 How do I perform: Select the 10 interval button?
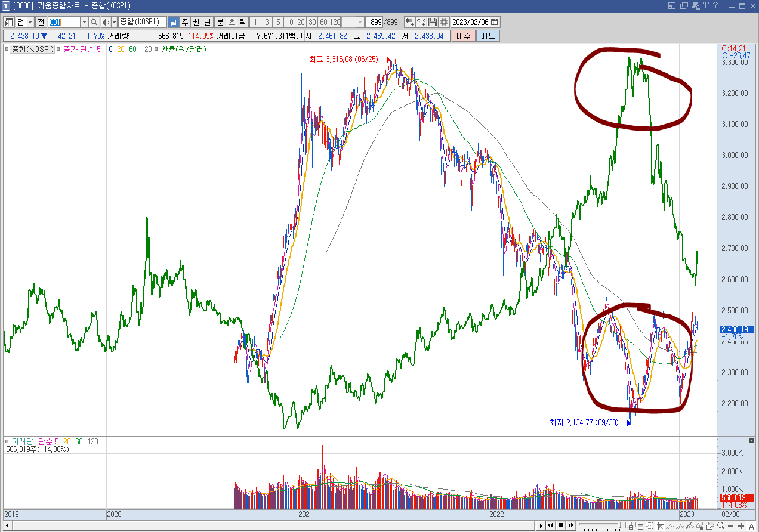point(289,22)
